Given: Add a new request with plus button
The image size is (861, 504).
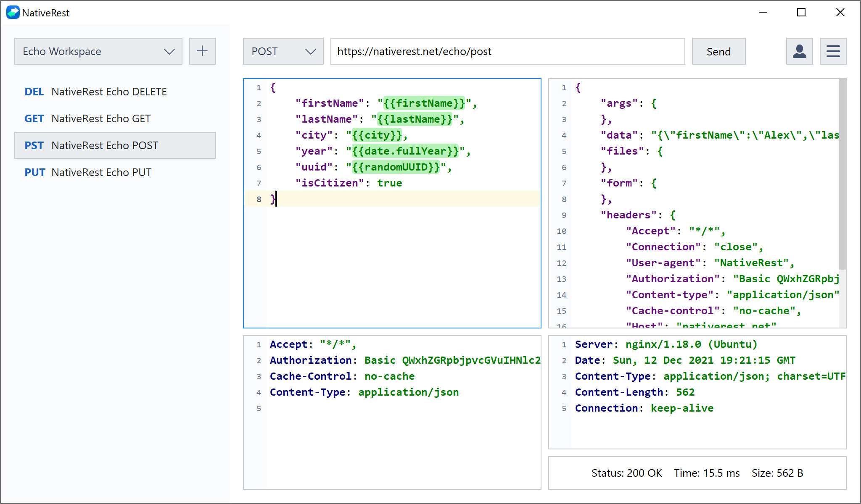Looking at the screenshot, I should pyautogui.click(x=202, y=51).
